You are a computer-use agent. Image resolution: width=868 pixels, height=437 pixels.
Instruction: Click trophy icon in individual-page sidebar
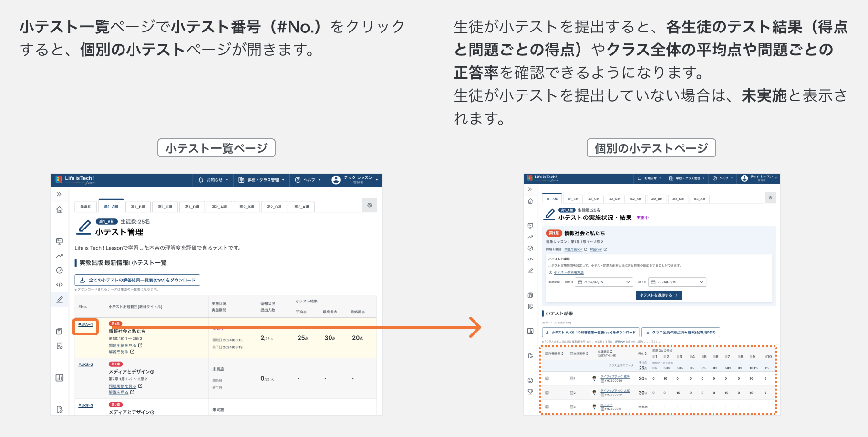[530, 392]
